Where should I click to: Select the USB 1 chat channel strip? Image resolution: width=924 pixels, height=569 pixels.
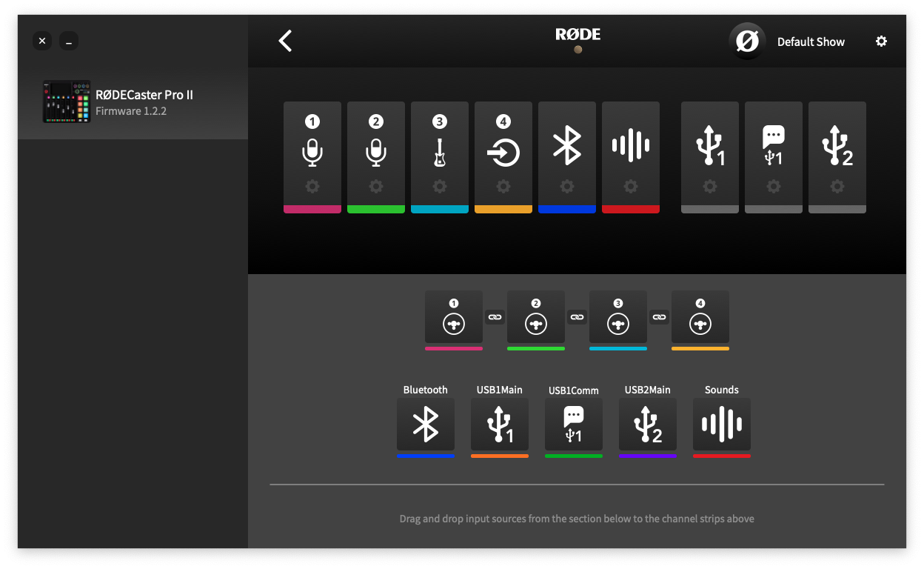[x=774, y=145]
